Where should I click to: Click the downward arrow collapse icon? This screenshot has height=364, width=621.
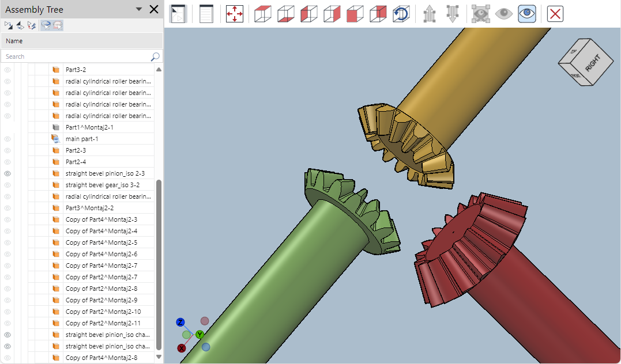452,14
